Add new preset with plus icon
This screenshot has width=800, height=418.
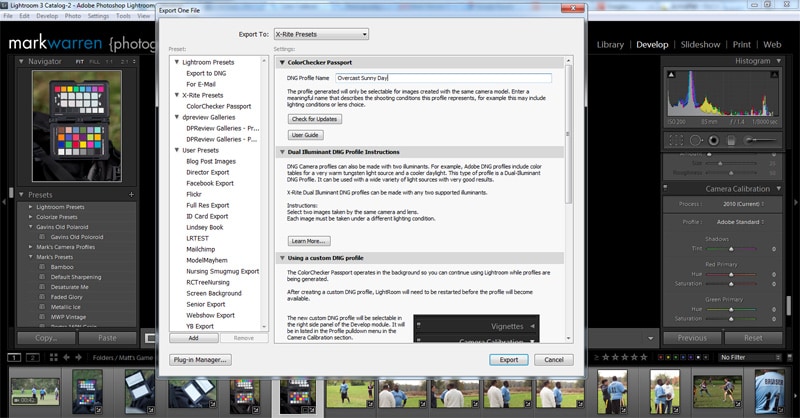pyautogui.click(x=131, y=194)
